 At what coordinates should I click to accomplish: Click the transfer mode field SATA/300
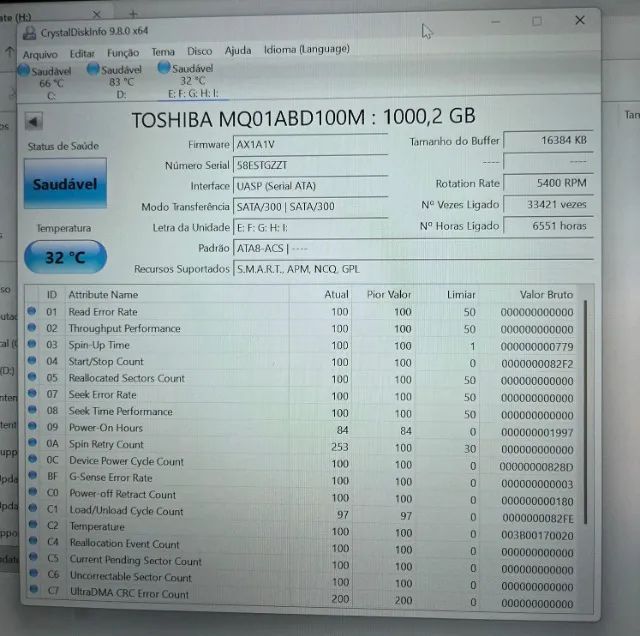[310, 207]
